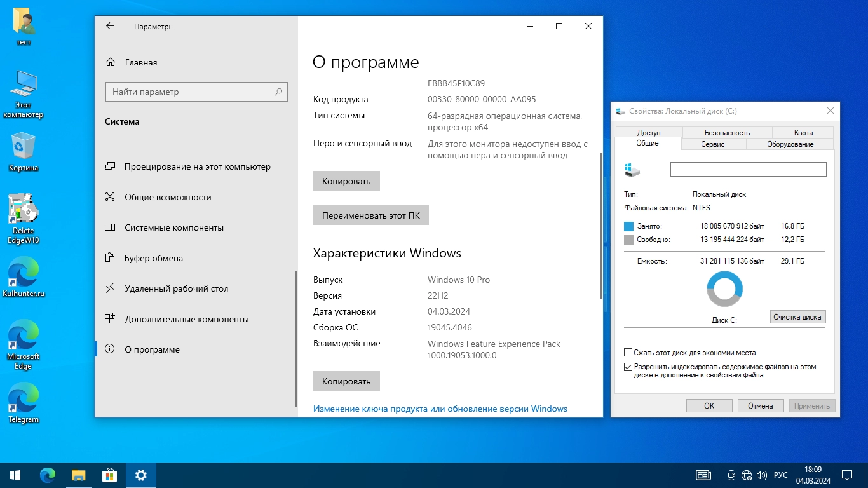Select the Корзина recycle bin icon
868x488 pixels.
[x=24, y=151]
